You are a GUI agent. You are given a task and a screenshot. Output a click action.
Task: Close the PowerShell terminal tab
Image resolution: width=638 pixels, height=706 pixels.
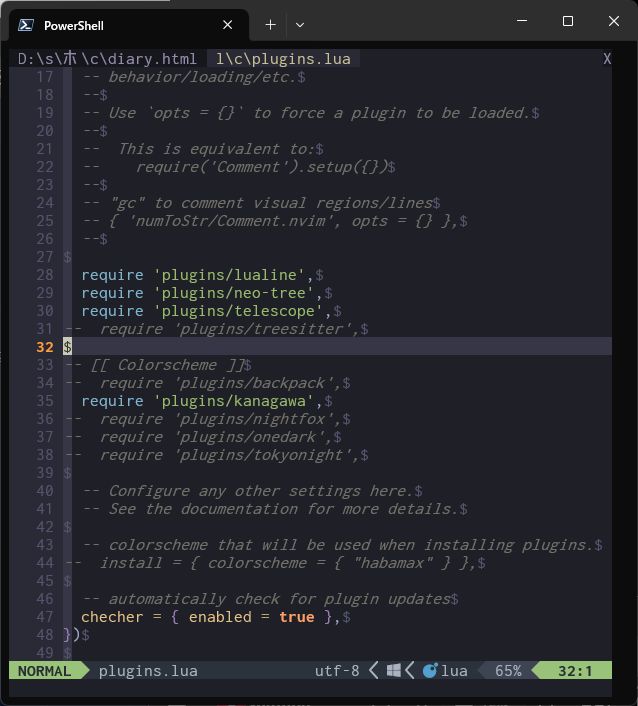coord(228,25)
